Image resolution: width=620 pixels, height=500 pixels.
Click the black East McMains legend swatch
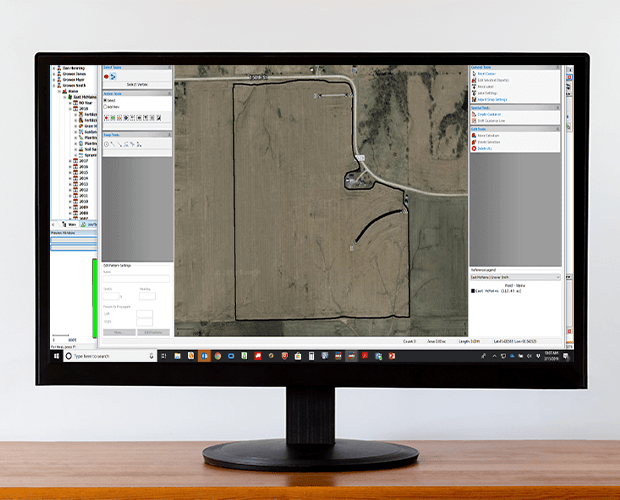tap(472, 291)
